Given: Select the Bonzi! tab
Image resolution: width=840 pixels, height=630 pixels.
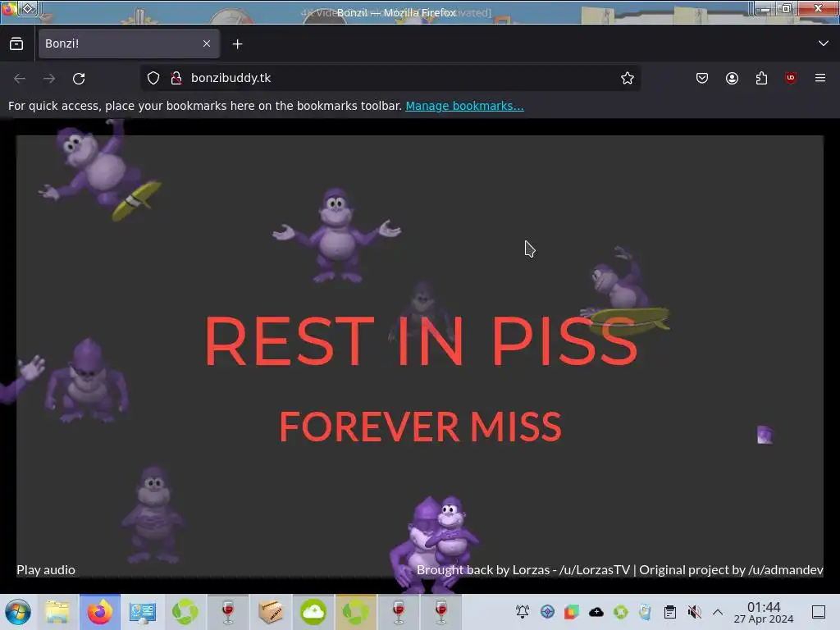Looking at the screenshot, I should point(129,43).
